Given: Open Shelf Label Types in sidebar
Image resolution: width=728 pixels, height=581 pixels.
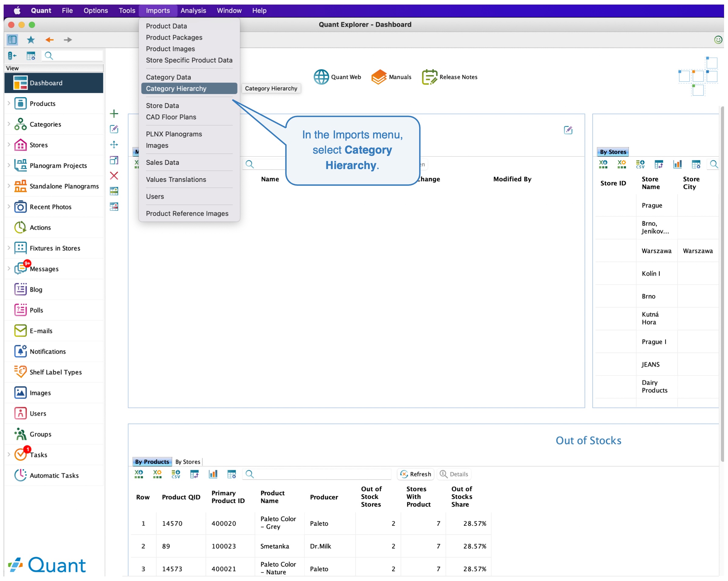Looking at the screenshot, I should pos(54,372).
